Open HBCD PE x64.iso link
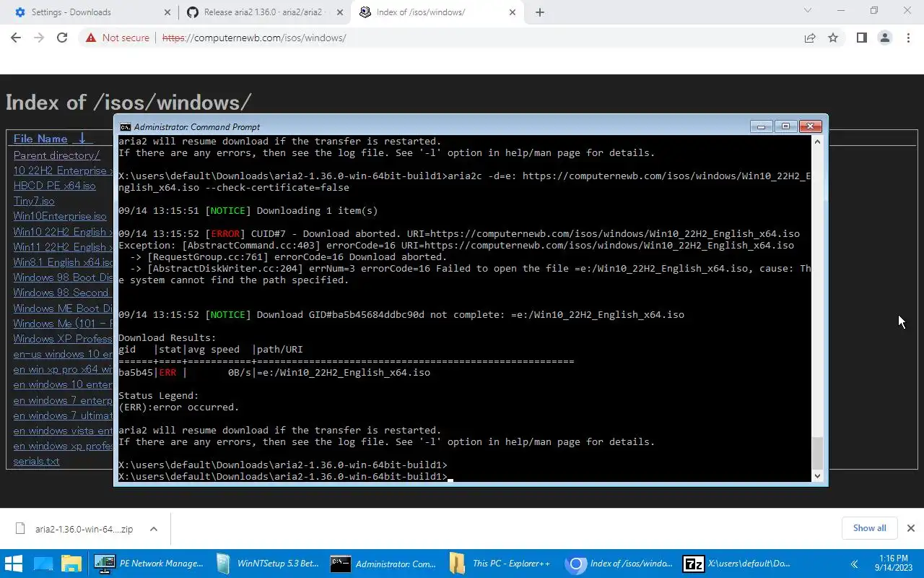924x578 pixels. (x=54, y=186)
